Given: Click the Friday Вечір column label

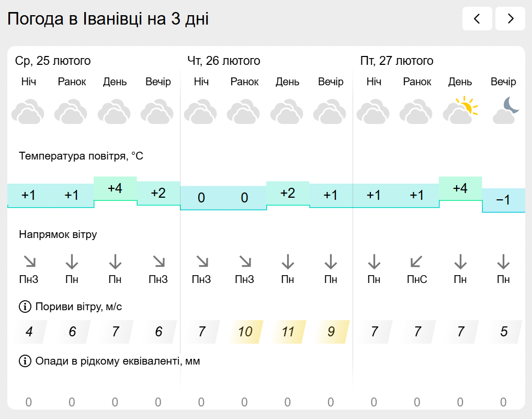Looking at the screenshot, I should (503, 82).
